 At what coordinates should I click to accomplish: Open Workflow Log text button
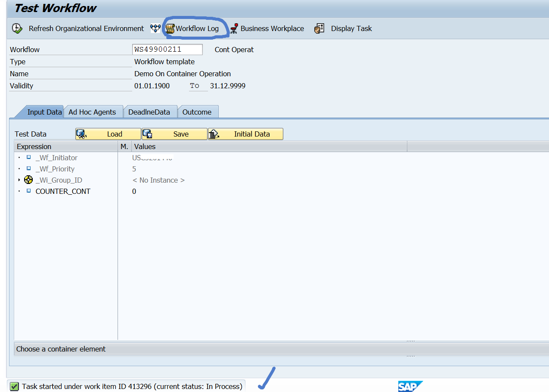click(x=197, y=28)
